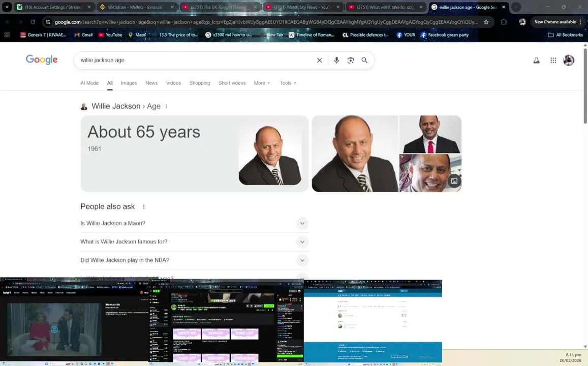Select the News search filter

click(x=151, y=83)
